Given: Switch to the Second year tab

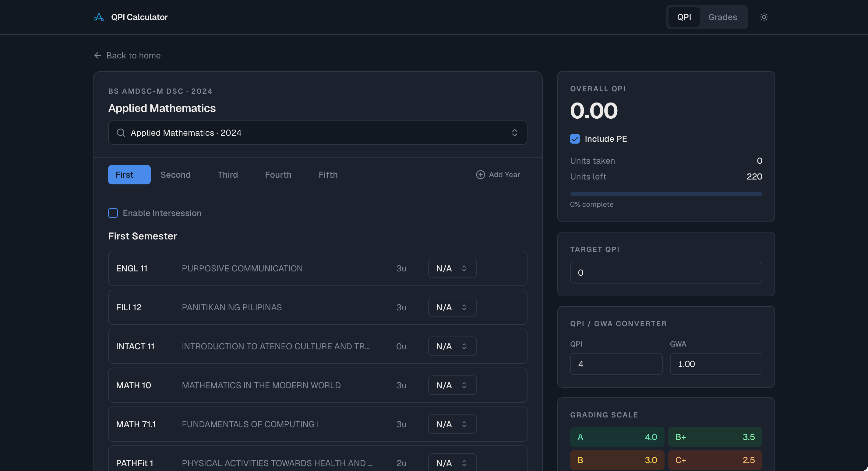Looking at the screenshot, I should click(175, 174).
